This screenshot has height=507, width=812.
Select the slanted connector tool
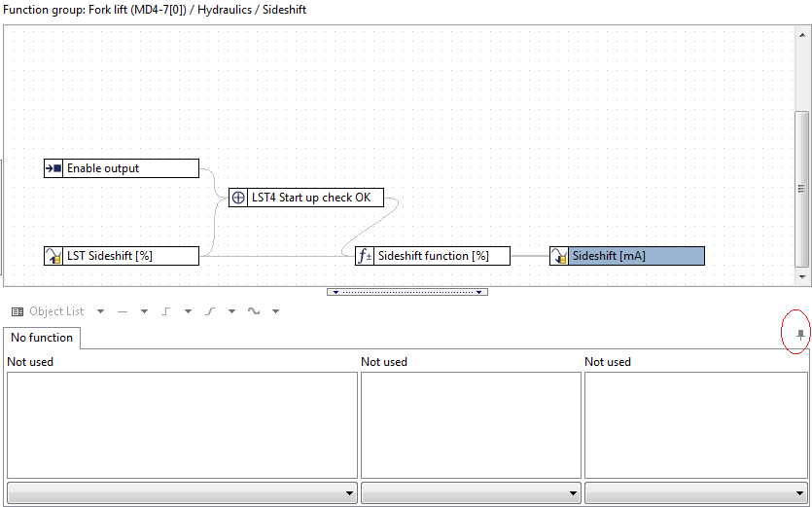coord(210,311)
